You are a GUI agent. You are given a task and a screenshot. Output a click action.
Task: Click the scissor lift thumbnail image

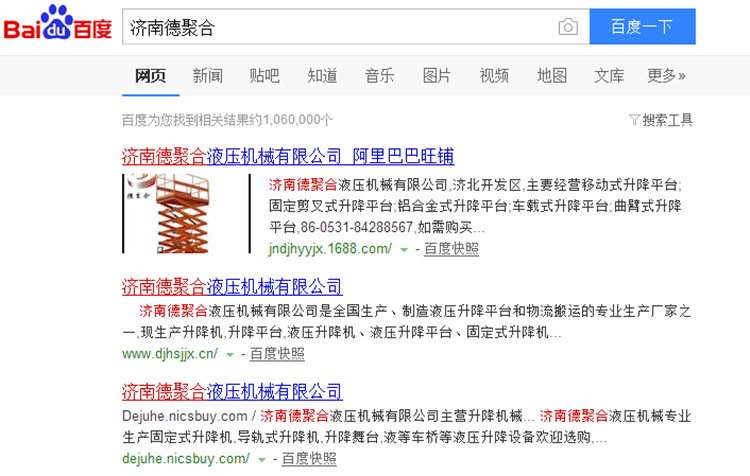pos(187,213)
